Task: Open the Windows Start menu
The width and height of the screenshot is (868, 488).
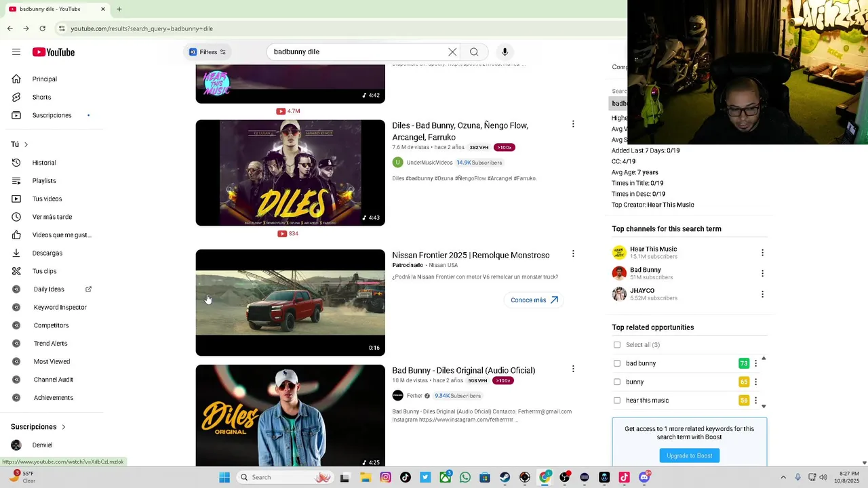Action: (x=224, y=477)
